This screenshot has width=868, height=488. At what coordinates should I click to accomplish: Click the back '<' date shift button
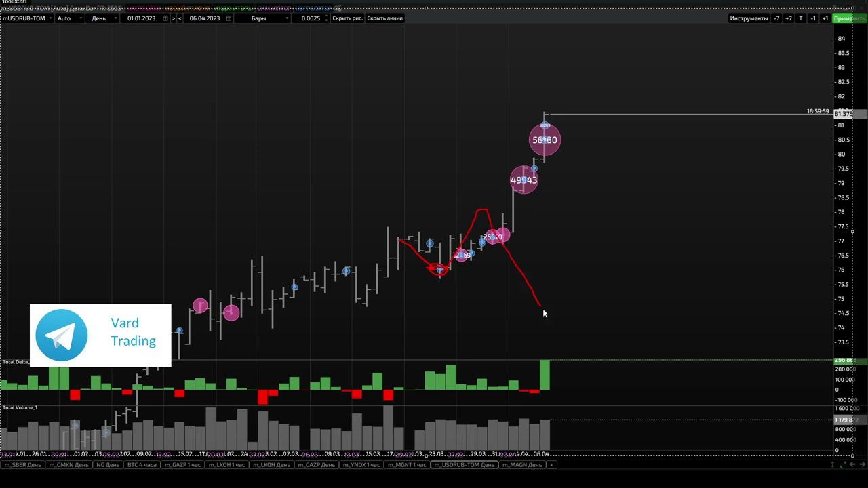click(180, 18)
